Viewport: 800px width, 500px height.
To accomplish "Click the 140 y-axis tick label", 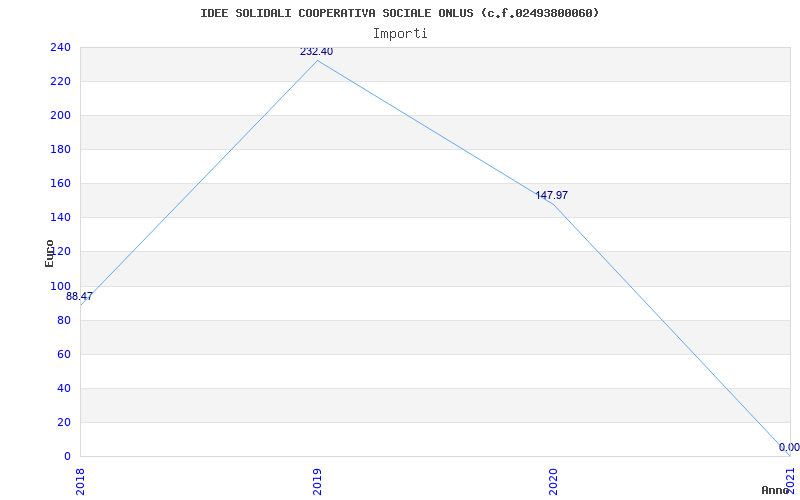I will [x=60, y=218].
